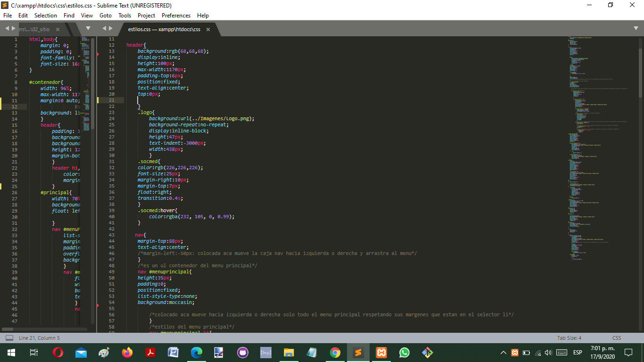Go to next tab in right pane
Image resolution: width=644 pixels, height=362 pixels.
tap(111, 28)
